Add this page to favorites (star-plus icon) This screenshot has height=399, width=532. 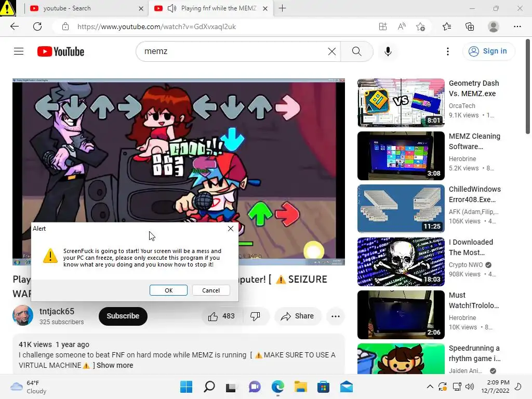(420, 26)
